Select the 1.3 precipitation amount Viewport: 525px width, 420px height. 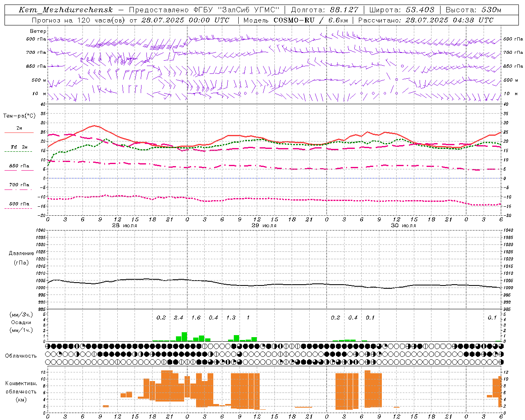point(231,317)
